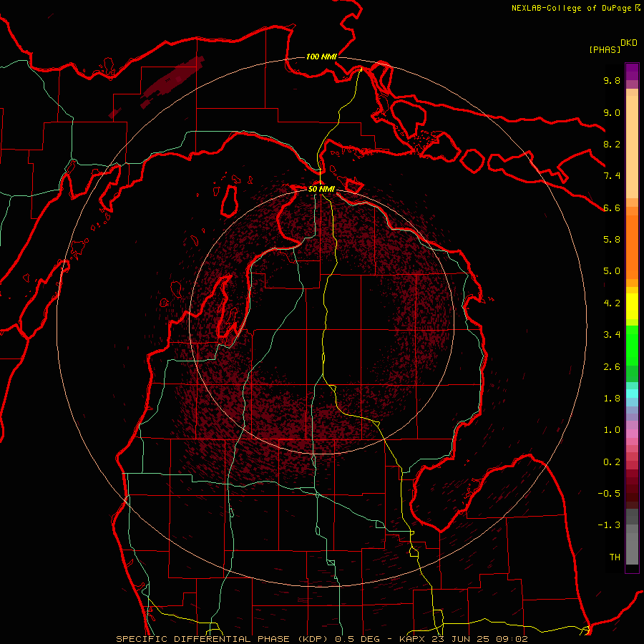This screenshot has height=644, width=644.
Task: Pick the pink segment of the color bar
Action: click(632, 434)
